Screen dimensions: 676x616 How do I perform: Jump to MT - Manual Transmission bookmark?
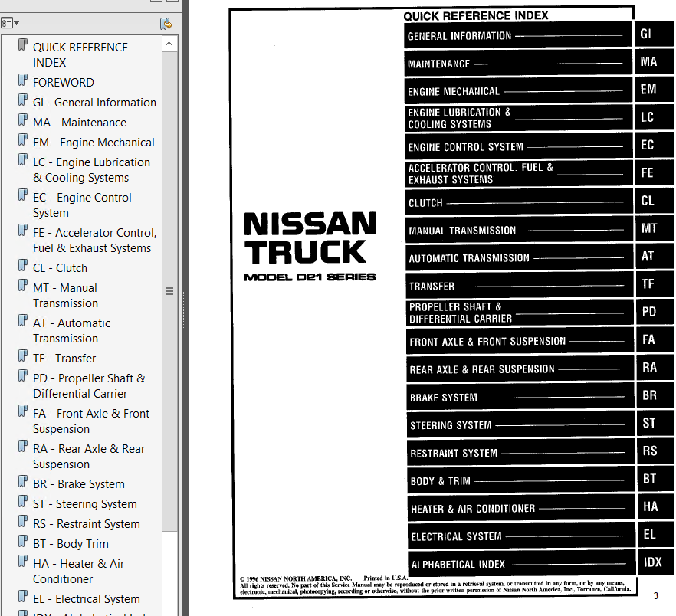(66, 296)
